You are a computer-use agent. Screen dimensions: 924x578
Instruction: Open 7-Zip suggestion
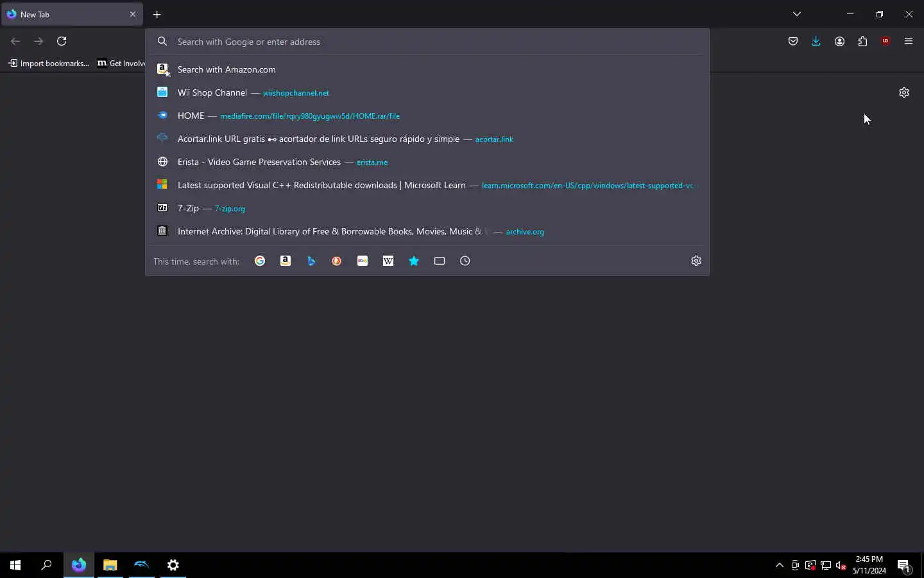point(427,208)
